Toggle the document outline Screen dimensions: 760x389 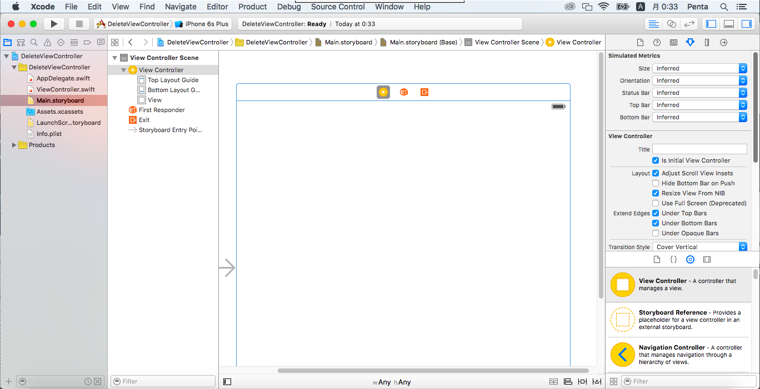pyautogui.click(x=227, y=382)
